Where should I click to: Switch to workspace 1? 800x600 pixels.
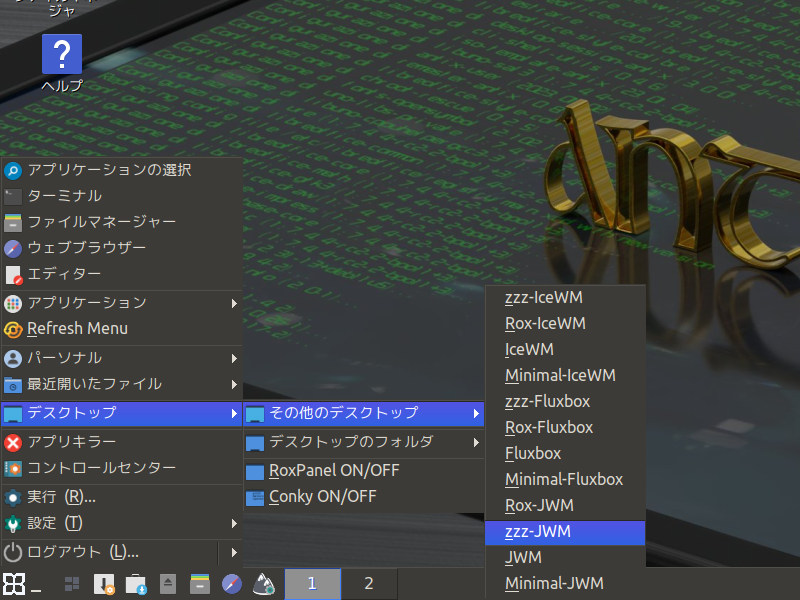pos(312,584)
